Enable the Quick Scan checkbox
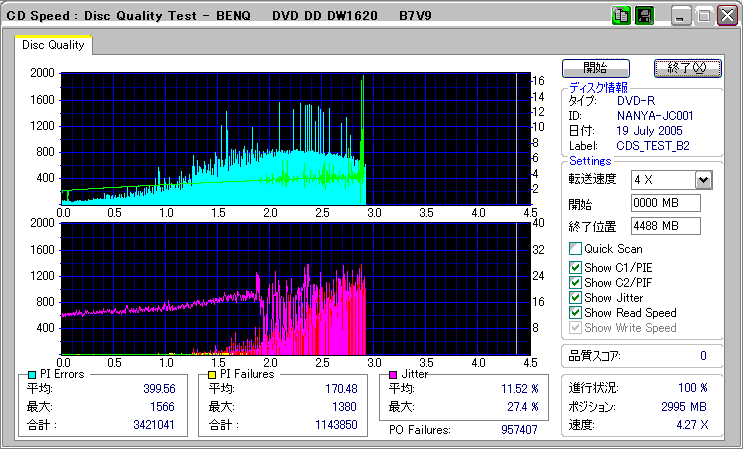This screenshot has width=743, height=449. click(575, 249)
